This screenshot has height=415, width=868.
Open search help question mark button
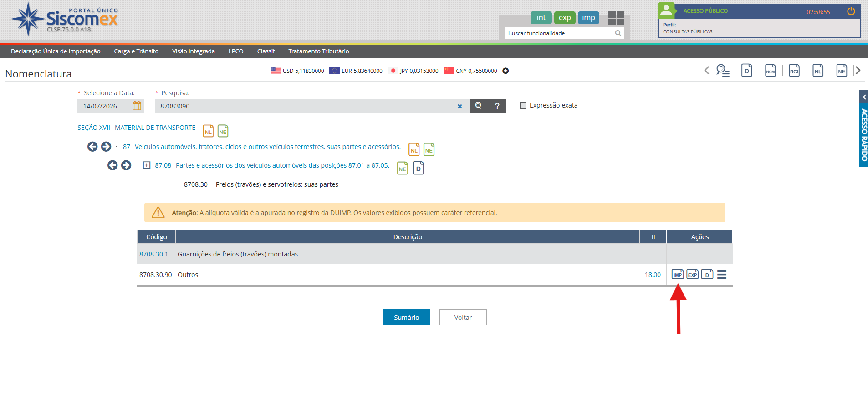tap(497, 106)
